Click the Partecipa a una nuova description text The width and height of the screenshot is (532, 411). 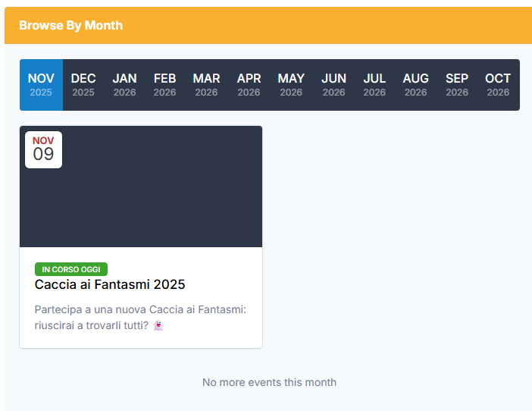click(140, 310)
